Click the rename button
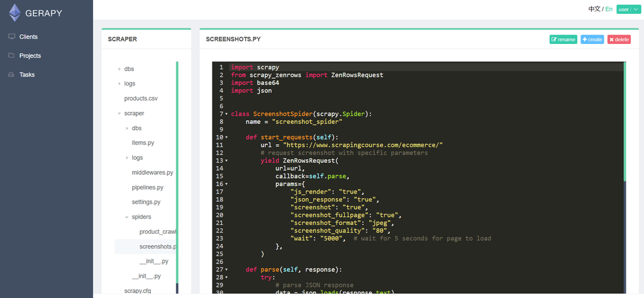This screenshot has height=298, width=644. click(x=563, y=40)
